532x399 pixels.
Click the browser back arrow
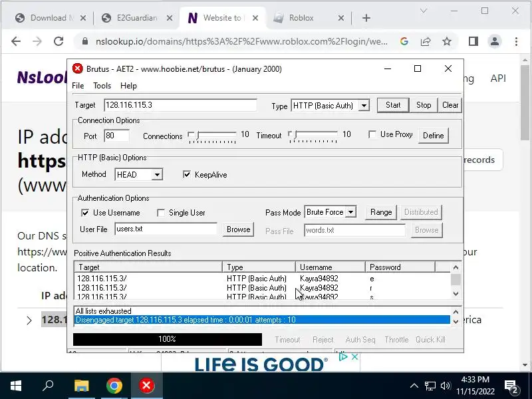click(x=16, y=41)
